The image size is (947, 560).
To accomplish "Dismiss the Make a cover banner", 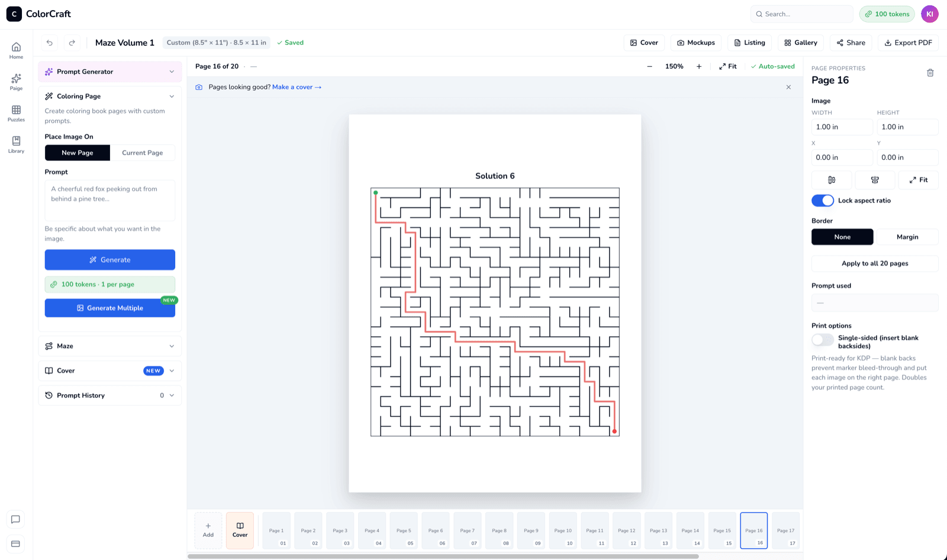I will [788, 87].
